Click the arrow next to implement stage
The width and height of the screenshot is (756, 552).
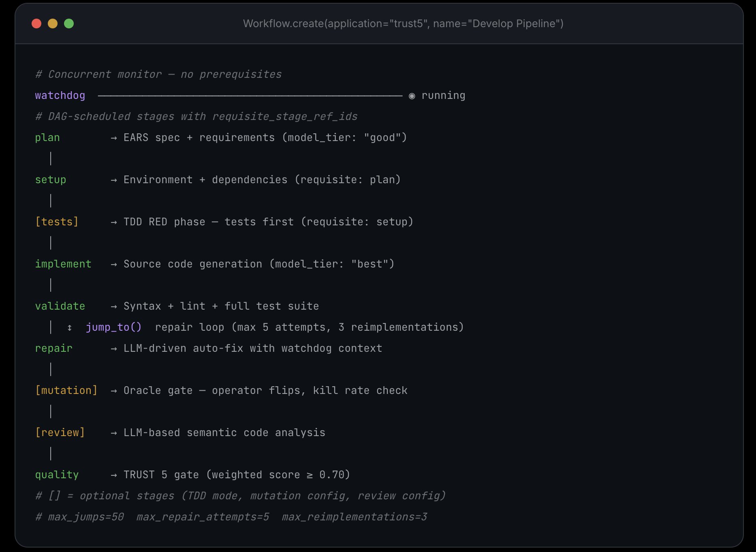[114, 265]
